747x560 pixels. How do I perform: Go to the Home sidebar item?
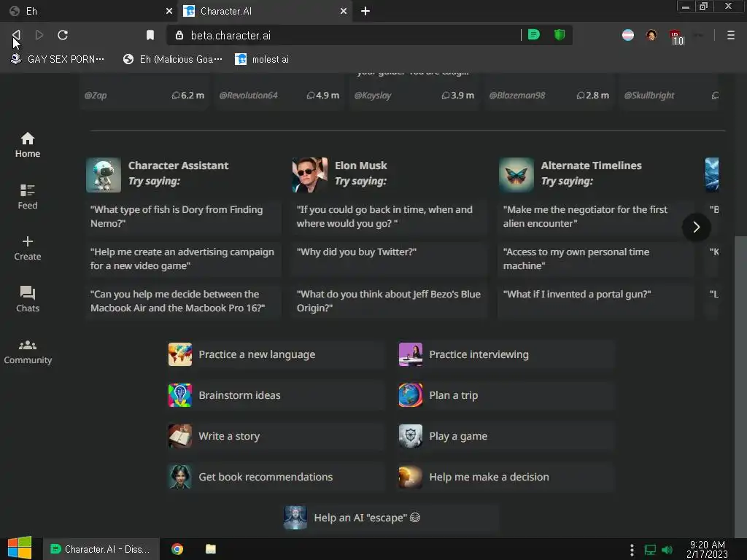point(28,145)
